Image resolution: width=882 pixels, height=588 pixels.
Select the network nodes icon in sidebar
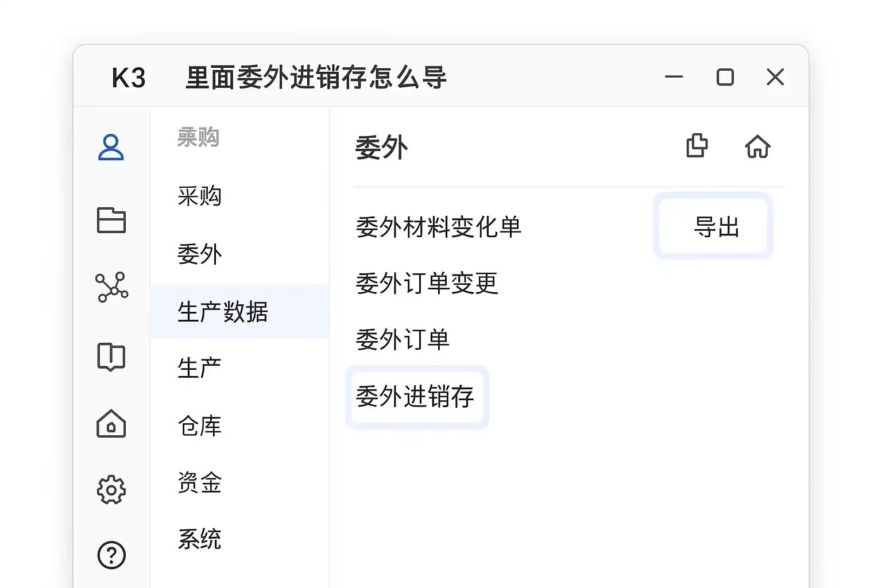tap(111, 287)
